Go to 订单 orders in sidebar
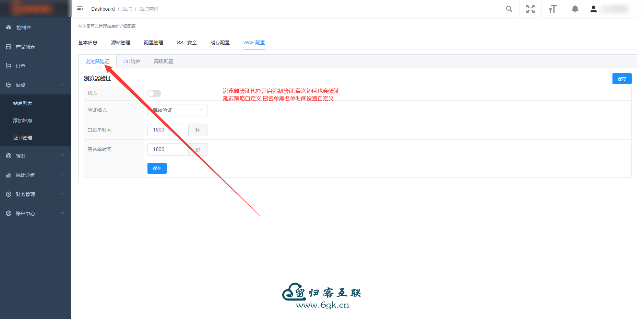The width and height of the screenshot is (644, 319). 20,66
